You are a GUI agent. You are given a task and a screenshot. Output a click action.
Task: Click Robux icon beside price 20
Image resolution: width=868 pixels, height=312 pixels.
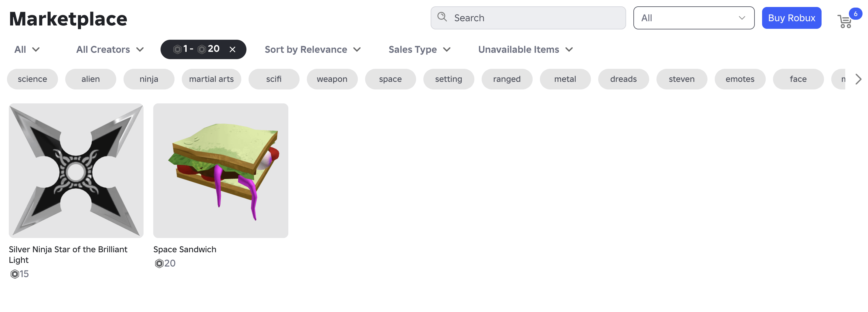point(159,263)
